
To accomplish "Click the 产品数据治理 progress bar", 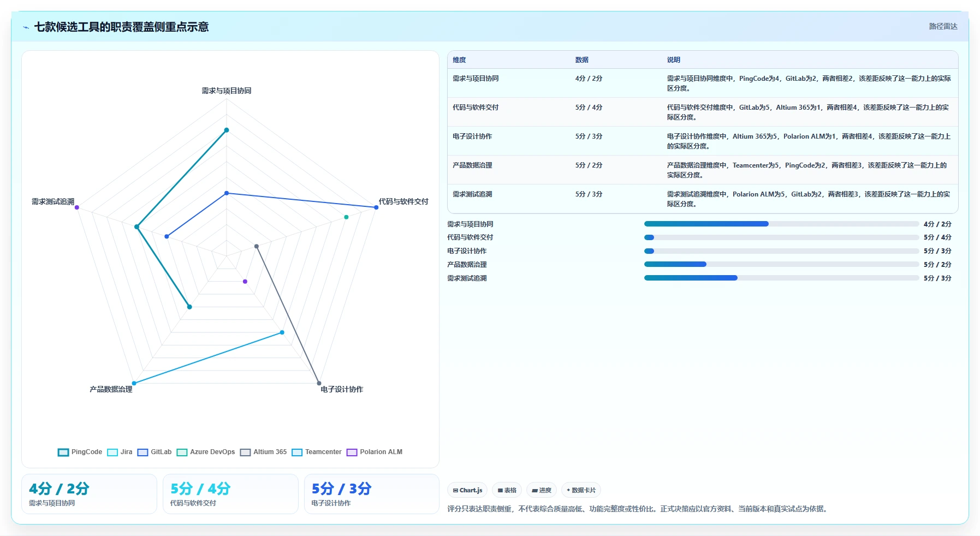I will coord(781,264).
